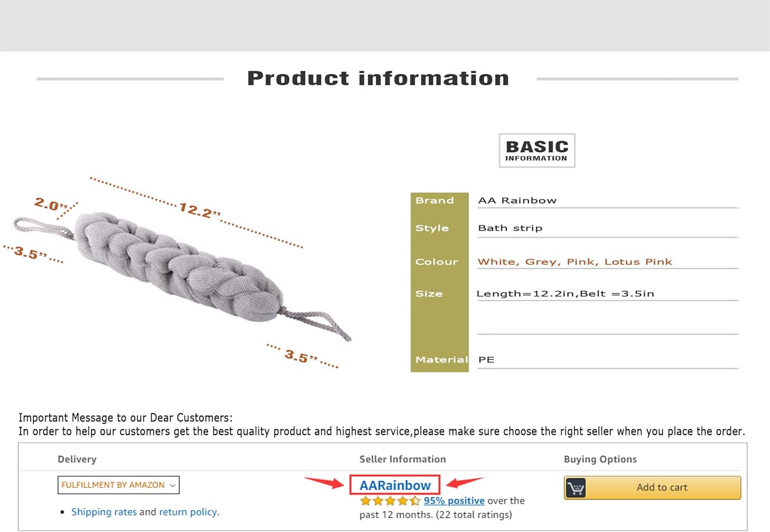The image size is (770, 532).
Task: Click the Material label in the table
Action: (x=440, y=359)
